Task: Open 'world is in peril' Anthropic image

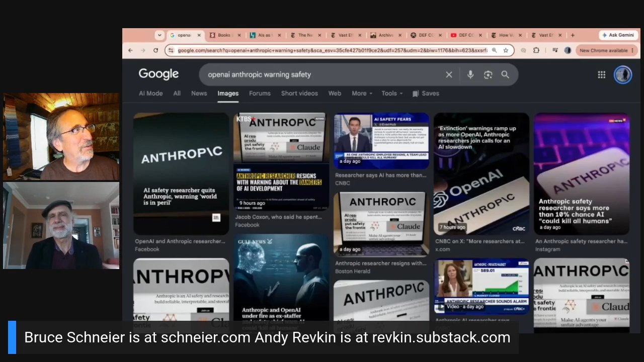Action: [x=181, y=173]
